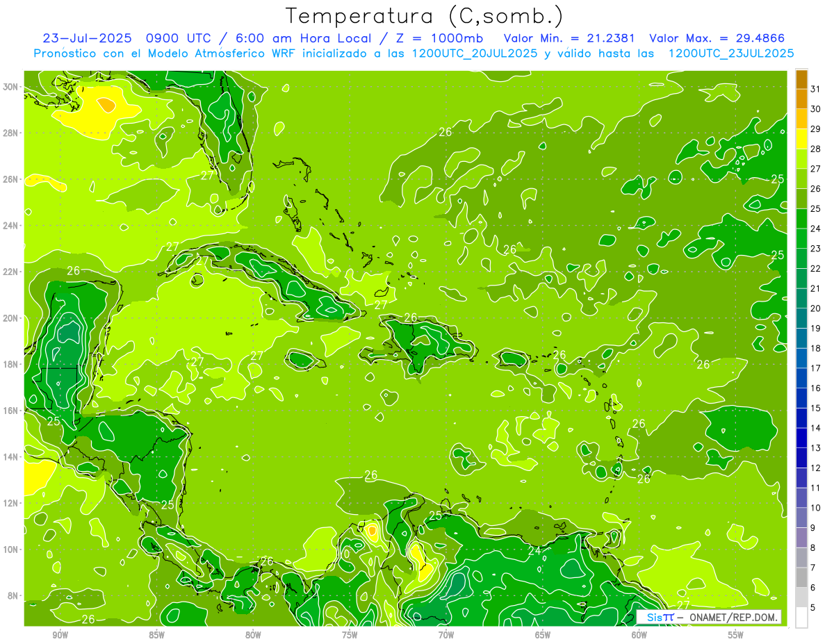Screen dimensions: 834x644
Task: Click the "10N" latitude axis label
Action: click(x=10, y=550)
